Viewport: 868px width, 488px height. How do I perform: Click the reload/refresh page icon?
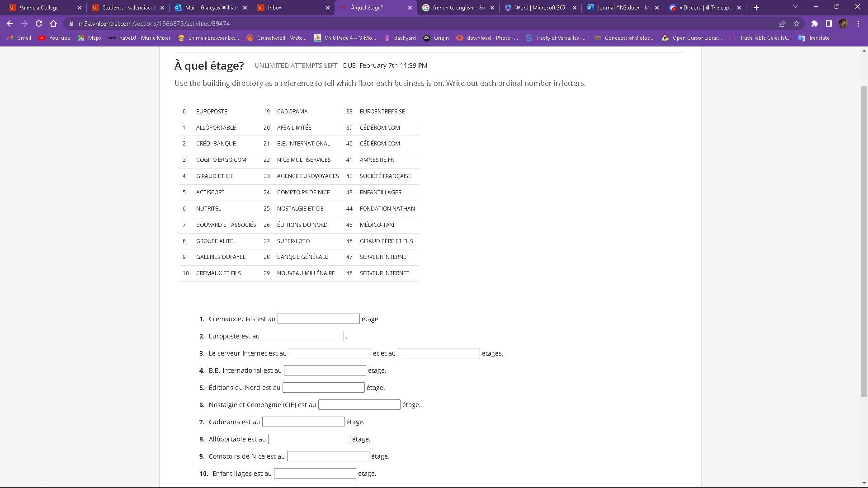pos(38,23)
